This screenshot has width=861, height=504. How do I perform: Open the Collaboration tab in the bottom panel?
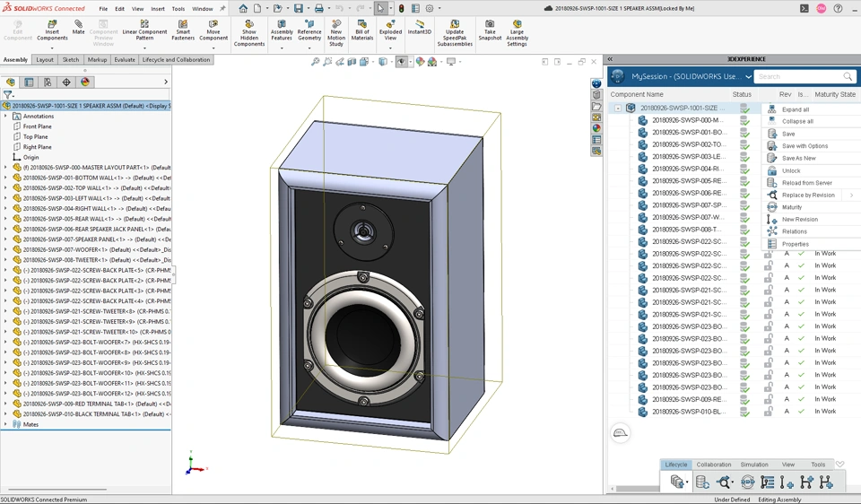click(x=714, y=465)
